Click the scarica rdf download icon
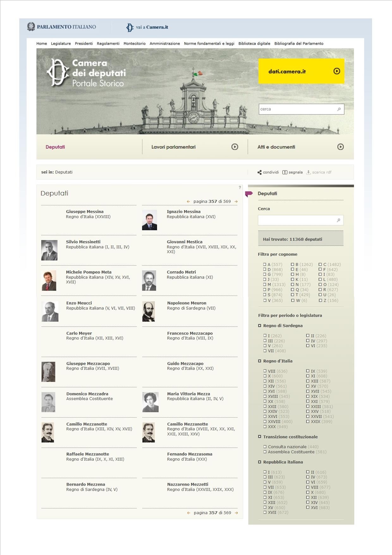Viewport: 392px width, 555px height. click(x=308, y=172)
